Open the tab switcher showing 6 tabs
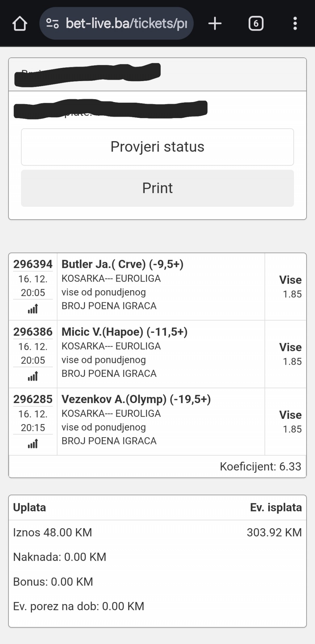 (x=256, y=24)
